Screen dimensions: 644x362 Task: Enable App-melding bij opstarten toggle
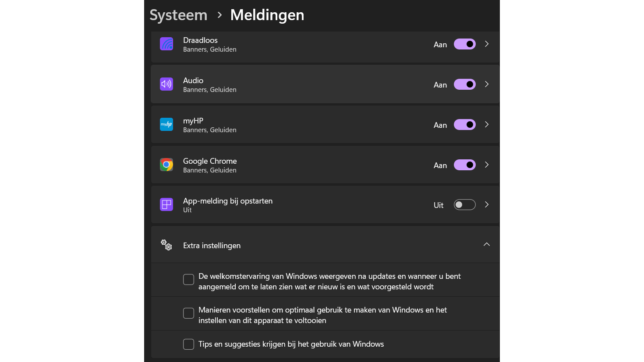click(464, 205)
